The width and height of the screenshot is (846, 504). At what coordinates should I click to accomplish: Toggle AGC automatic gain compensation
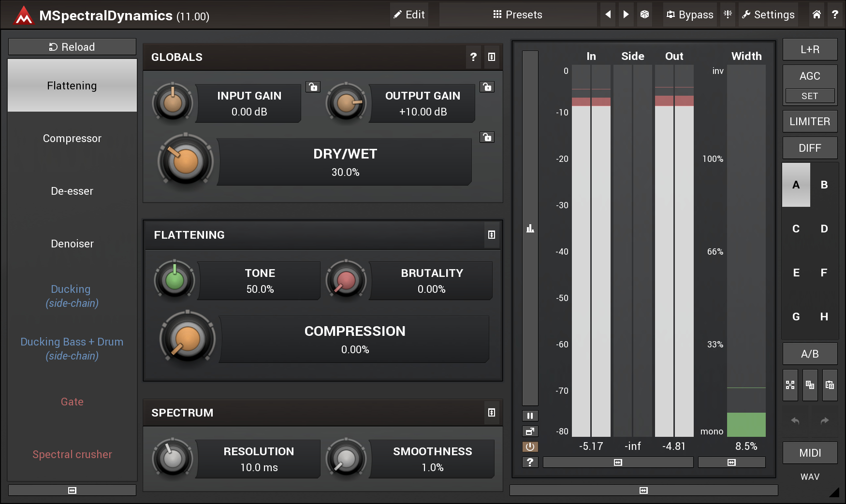[x=810, y=76]
